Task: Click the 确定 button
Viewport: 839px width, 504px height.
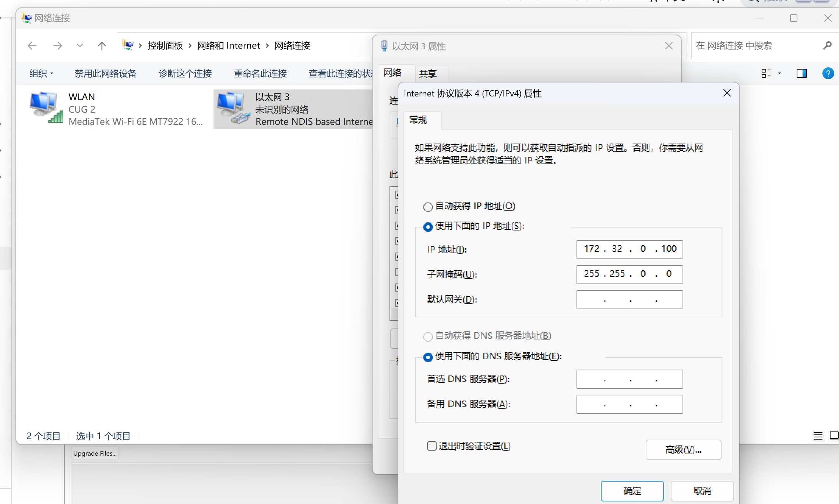Action: (632, 491)
